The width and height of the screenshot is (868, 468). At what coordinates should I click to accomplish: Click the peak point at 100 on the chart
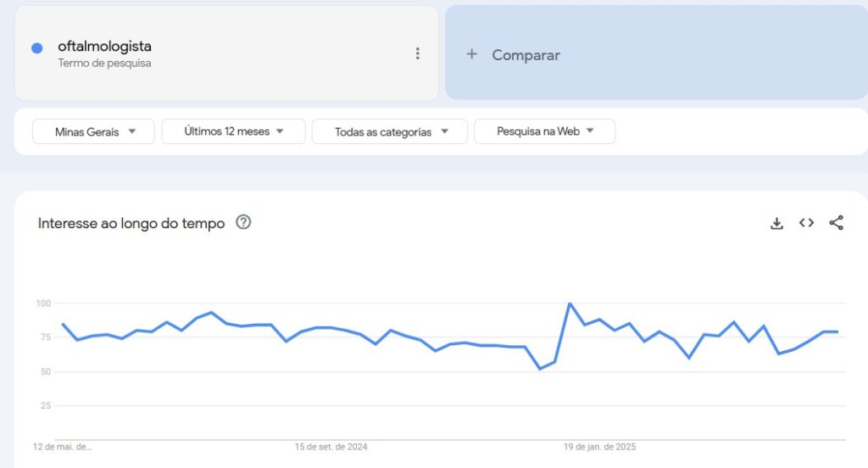tap(570, 304)
